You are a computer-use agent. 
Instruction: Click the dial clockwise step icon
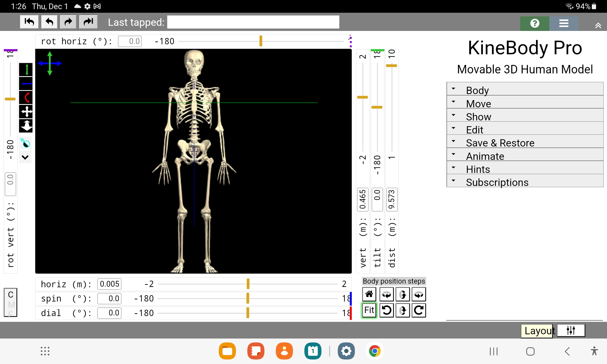point(419,310)
